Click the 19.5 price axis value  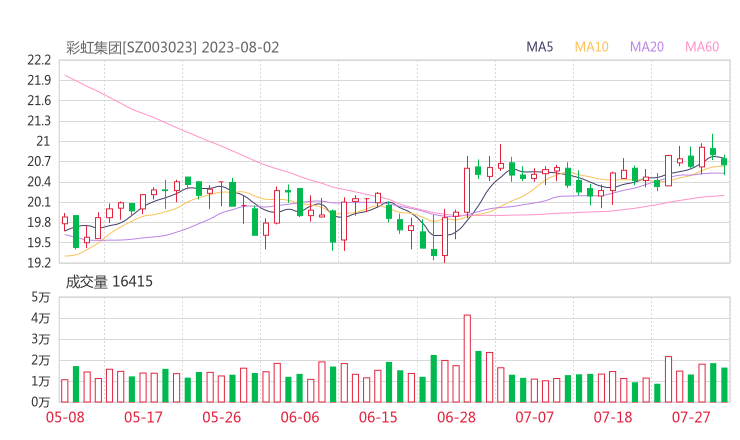[x=39, y=243]
